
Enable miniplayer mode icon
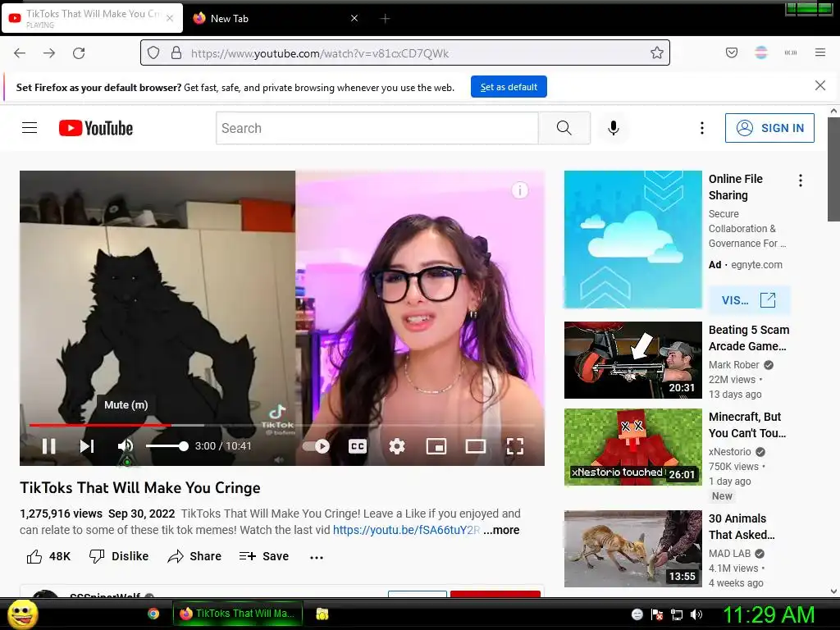436,446
